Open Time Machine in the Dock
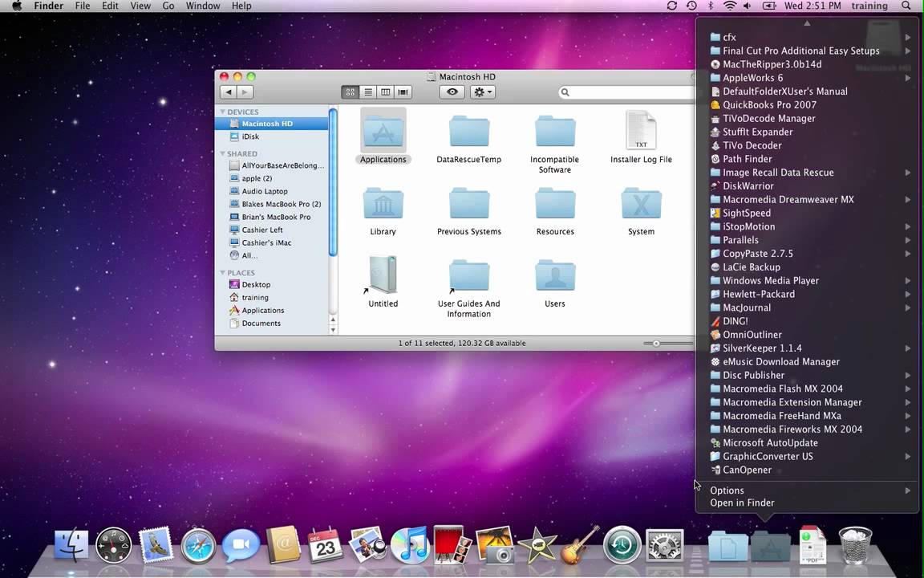 click(x=622, y=545)
